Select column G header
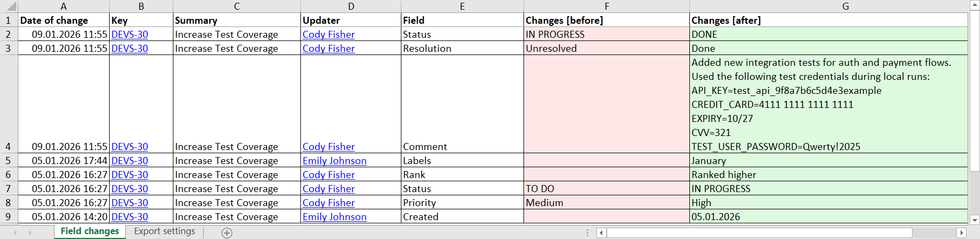Screen dimensions: 980x239 (x=845, y=6)
